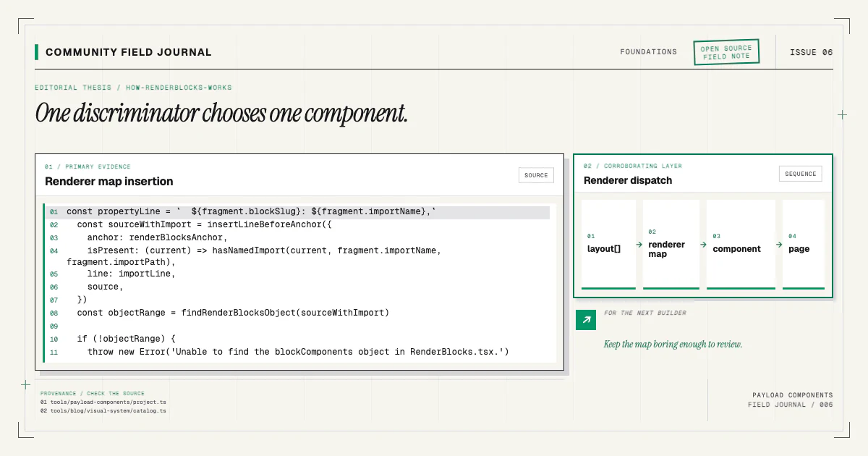The height and width of the screenshot is (456, 868).
Task: Click the arrow between layout[] and renderer map
Action: coord(639,245)
